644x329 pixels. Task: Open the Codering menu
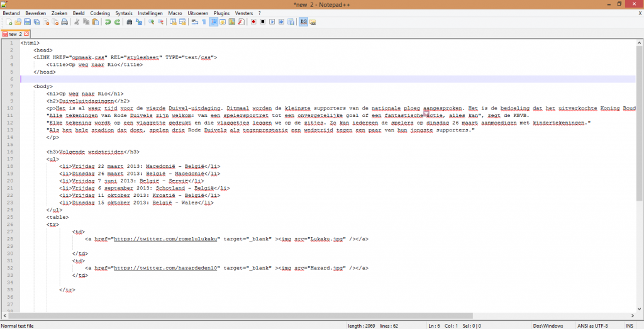tap(100, 14)
